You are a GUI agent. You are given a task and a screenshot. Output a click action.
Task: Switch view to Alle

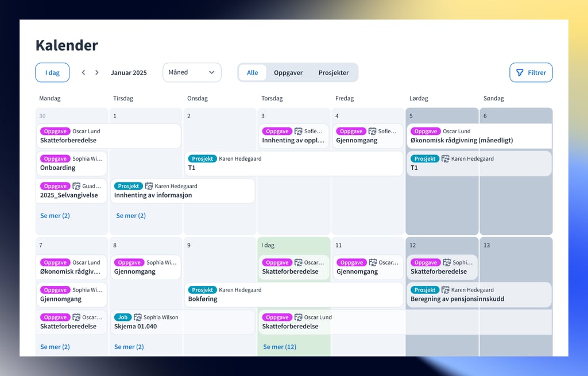coord(253,72)
